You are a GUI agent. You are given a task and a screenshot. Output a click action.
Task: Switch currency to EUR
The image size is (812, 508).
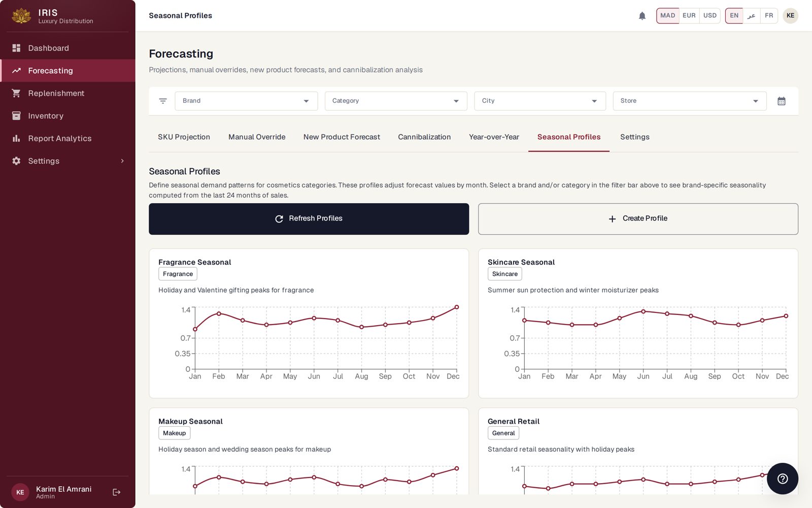(689, 16)
